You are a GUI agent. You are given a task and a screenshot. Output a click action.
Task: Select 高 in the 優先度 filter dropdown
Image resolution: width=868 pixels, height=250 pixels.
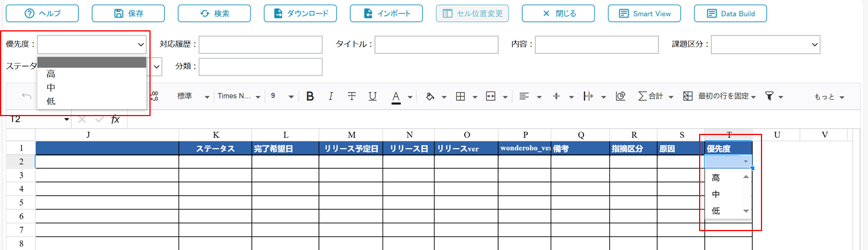(x=92, y=74)
